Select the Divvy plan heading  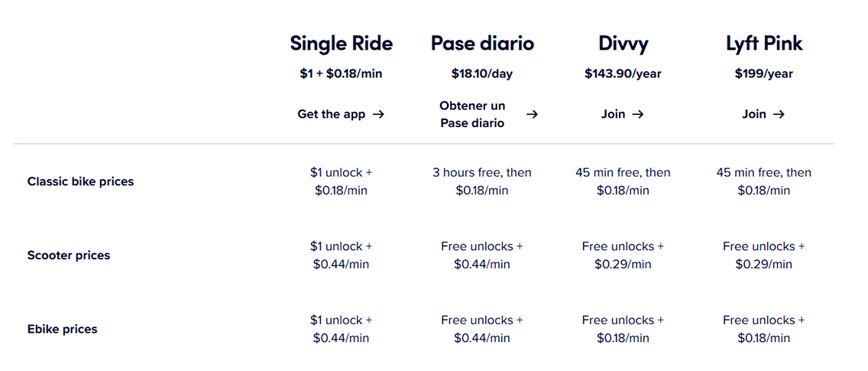tap(623, 44)
